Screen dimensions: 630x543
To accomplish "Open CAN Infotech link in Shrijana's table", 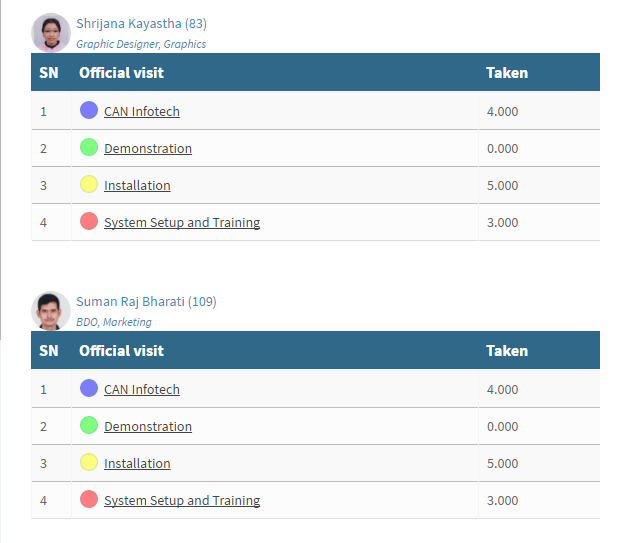I will (x=142, y=111).
